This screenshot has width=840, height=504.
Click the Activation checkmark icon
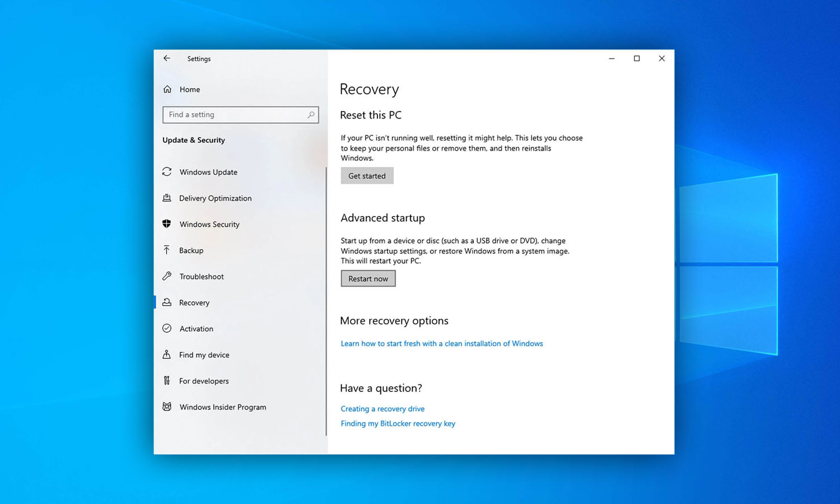(167, 328)
